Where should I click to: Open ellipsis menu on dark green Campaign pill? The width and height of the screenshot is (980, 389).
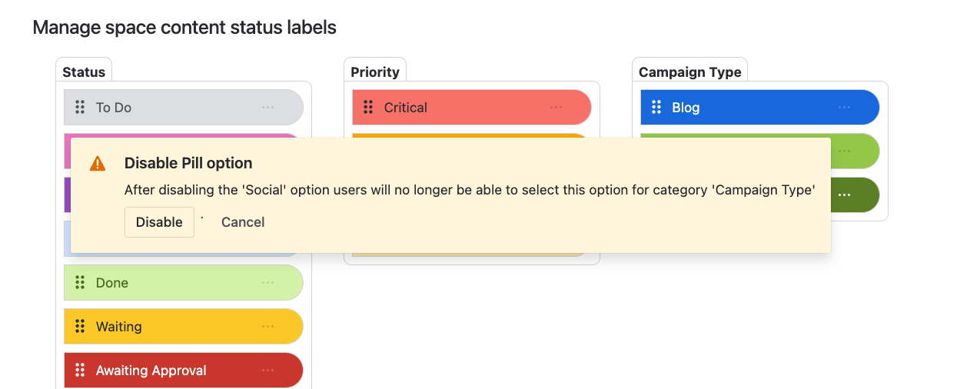(x=844, y=195)
